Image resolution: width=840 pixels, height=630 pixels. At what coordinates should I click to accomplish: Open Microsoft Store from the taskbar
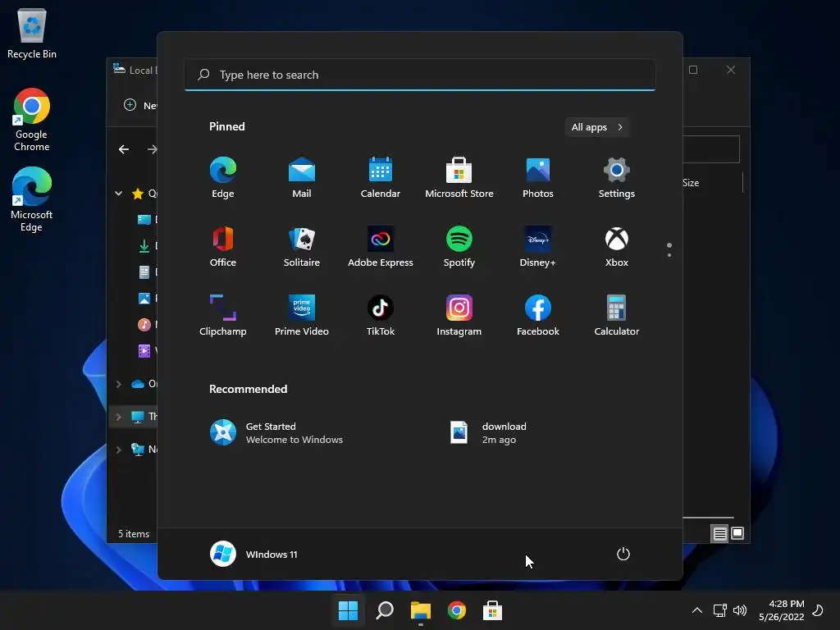(x=492, y=610)
